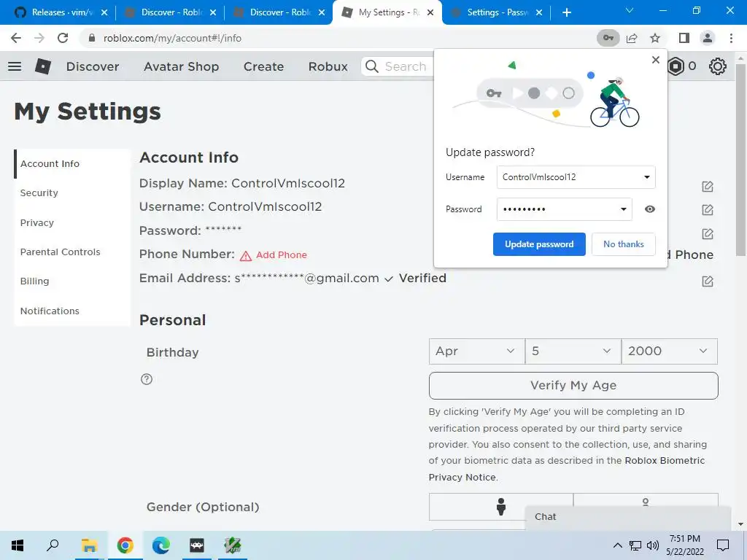Edit the Password with pencil icon
The height and width of the screenshot is (560, 747).
click(x=708, y=234)
